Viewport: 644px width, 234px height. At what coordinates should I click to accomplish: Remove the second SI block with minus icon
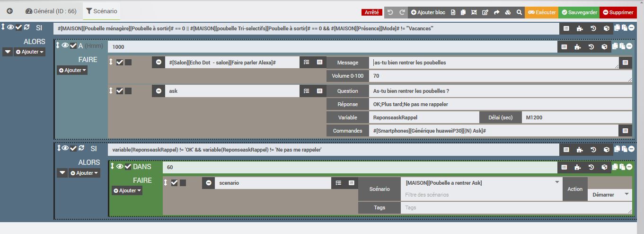click(631, 149)
